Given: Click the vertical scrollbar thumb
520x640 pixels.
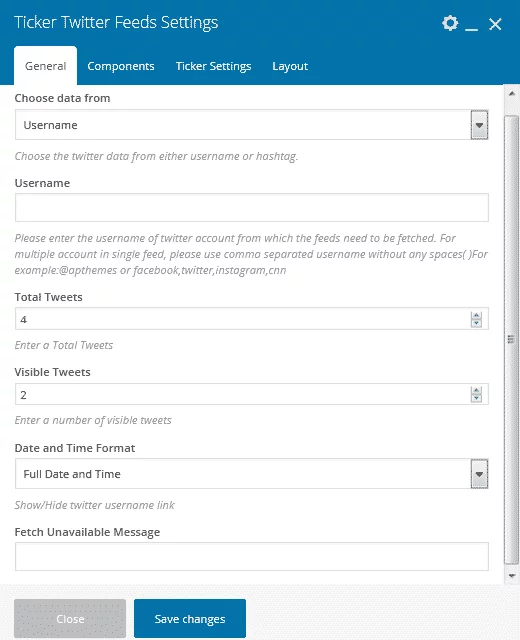Looking at the screenshot, I should [x=511, y=340].
